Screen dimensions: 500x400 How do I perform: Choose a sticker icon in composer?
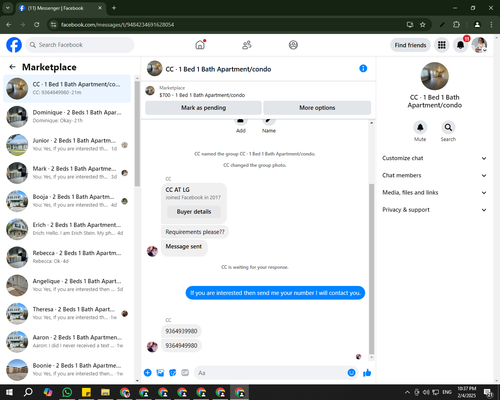pyautogui.click(x=173, y=373)
